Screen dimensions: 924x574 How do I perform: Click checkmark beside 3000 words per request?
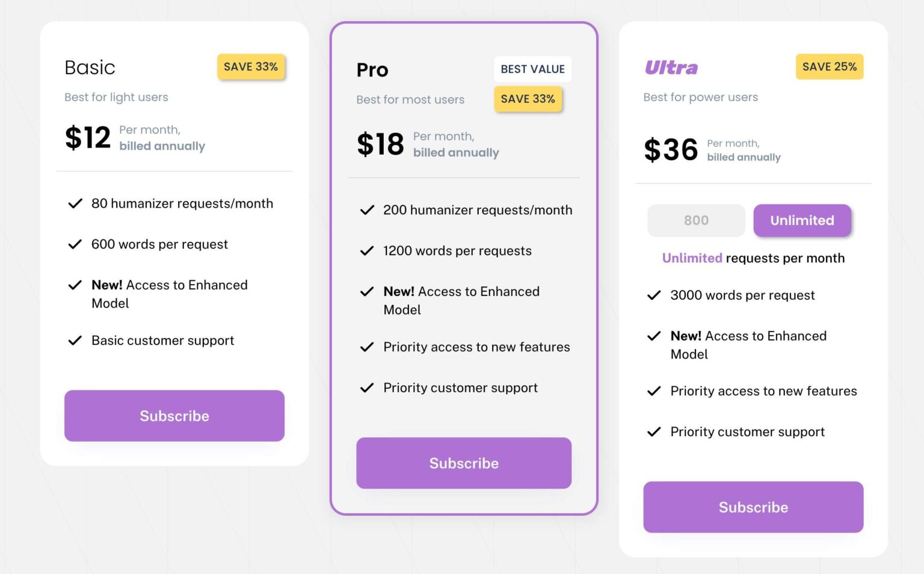pyautogui.click(x=654, y=295)
